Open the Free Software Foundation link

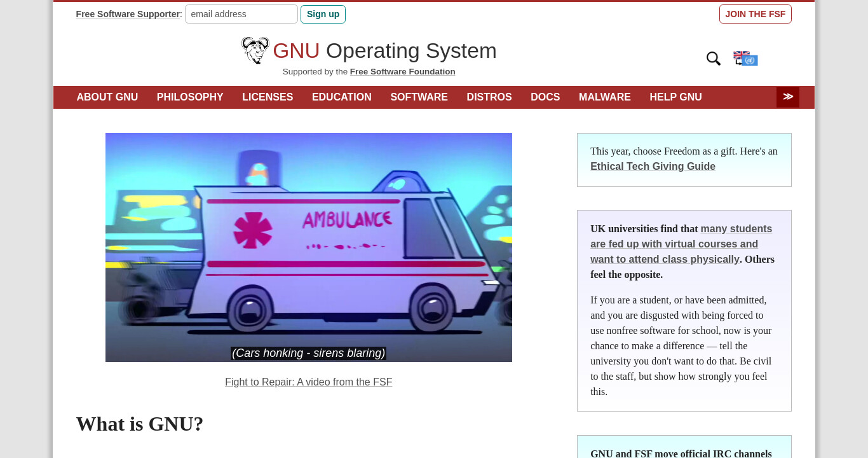(403, 72)
